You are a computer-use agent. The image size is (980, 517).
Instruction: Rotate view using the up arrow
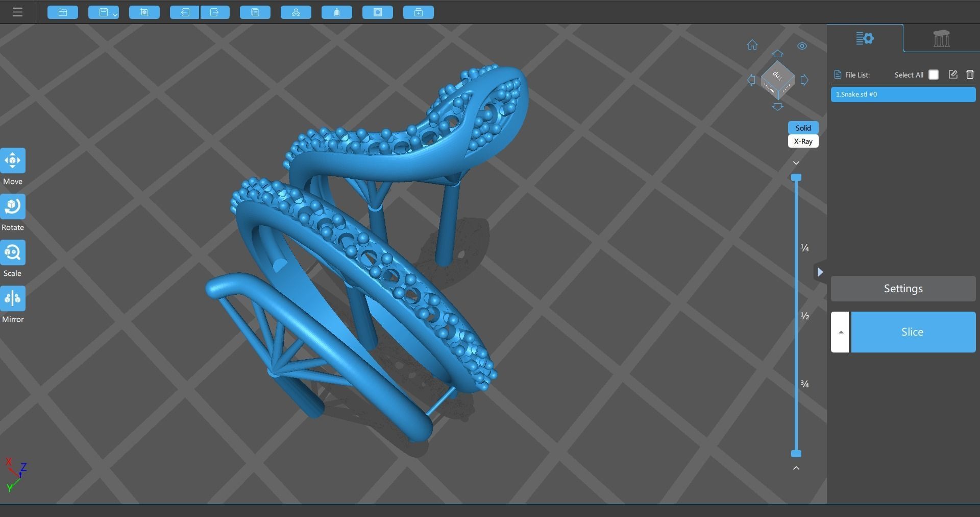coord(777,54)
